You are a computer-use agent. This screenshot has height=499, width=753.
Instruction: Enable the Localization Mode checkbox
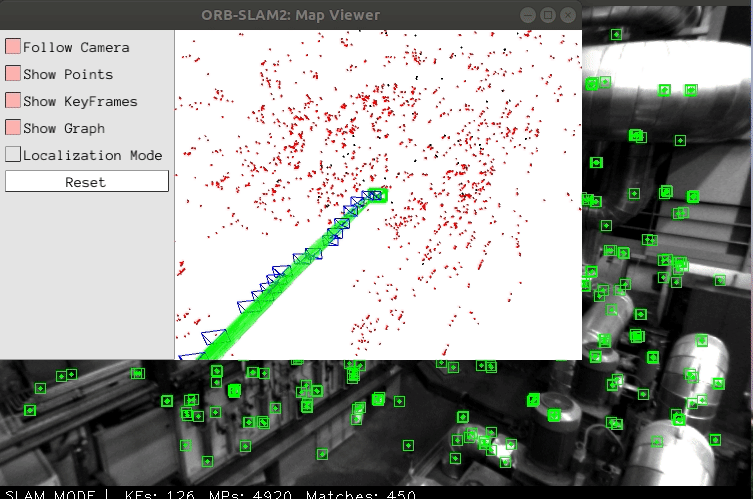(x=13, y=154)
